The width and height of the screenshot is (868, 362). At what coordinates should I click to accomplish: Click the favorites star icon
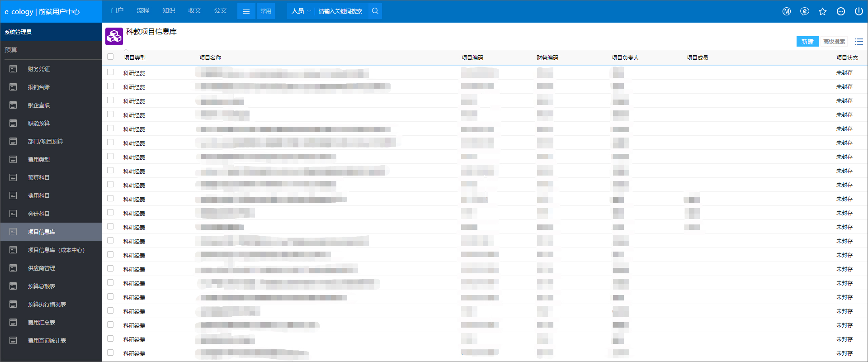[x=822, y=11]
